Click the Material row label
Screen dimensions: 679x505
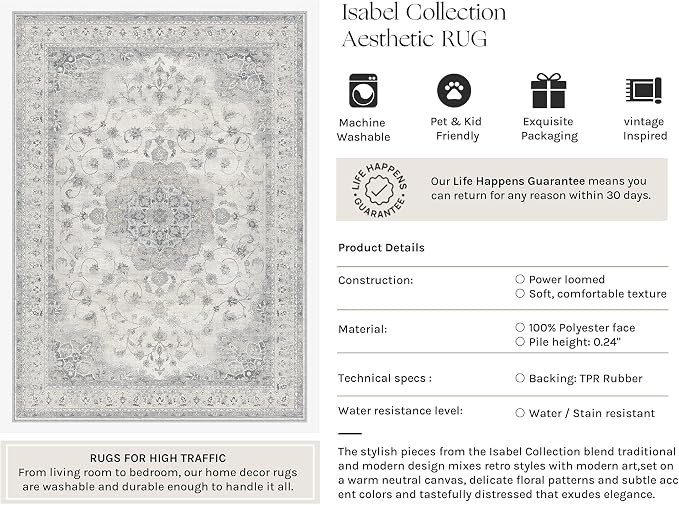(x=362, y=329)
